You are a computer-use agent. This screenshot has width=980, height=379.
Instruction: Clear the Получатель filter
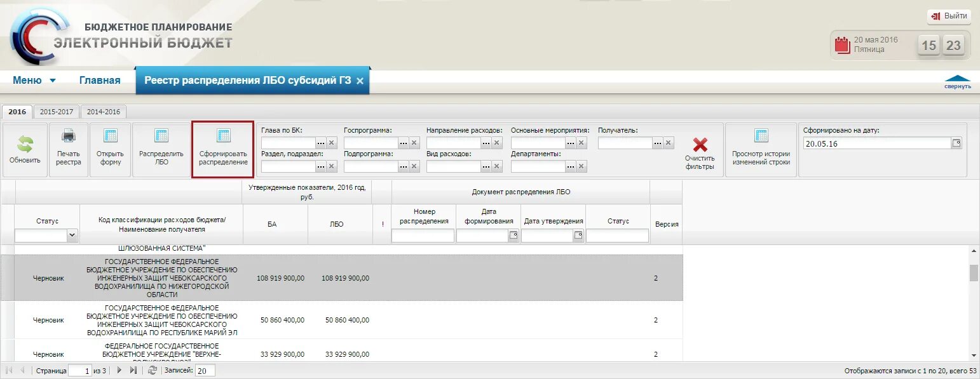668,143
